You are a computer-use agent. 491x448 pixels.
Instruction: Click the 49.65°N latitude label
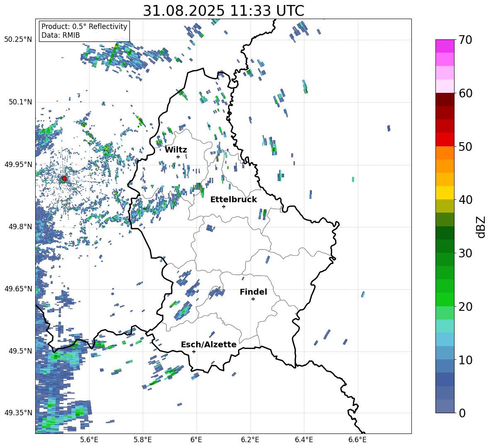[18, 288]
